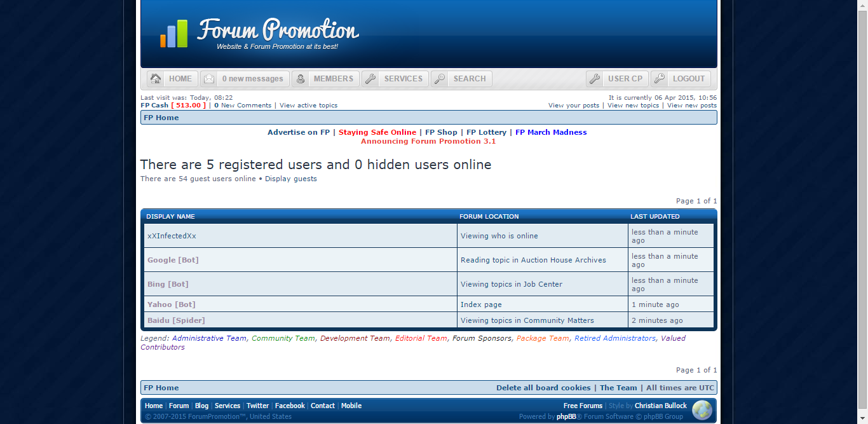Click FP Home breadcrumb at top
The height and width of the screenshot is (424, 868).
click(161, 118)
